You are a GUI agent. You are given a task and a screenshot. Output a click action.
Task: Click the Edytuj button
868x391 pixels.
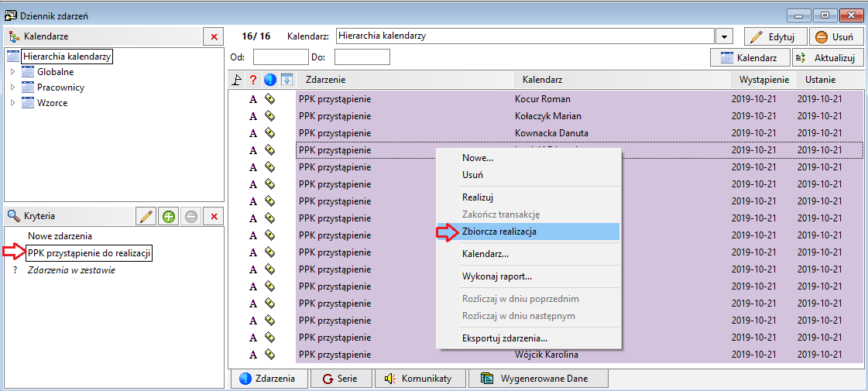tap(774, 37)
